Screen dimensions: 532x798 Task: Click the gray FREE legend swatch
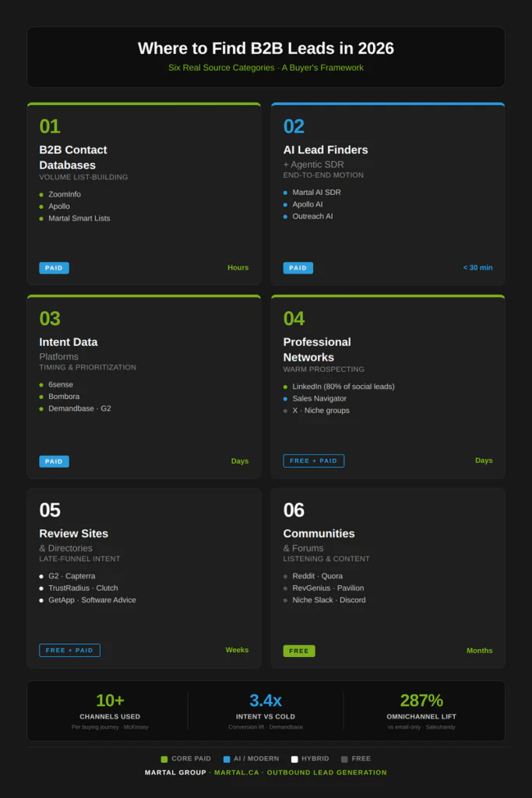[x=344, y=759]
